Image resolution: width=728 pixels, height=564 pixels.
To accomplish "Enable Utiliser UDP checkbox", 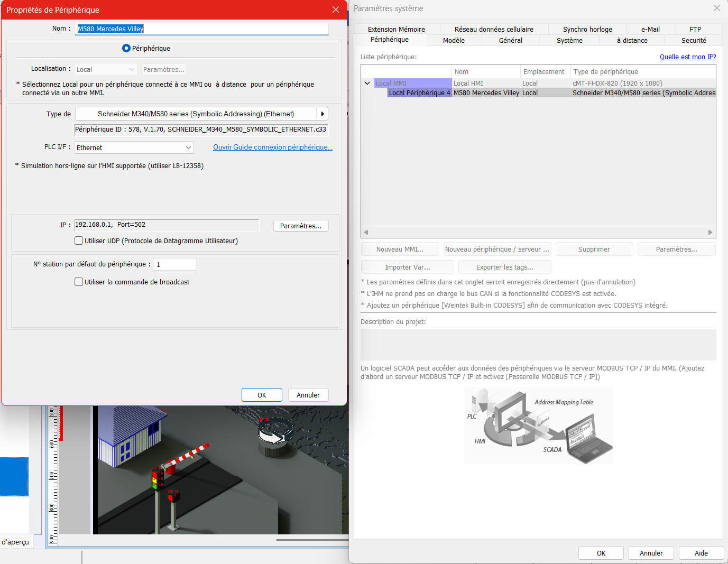I will [x=79, y=241].
